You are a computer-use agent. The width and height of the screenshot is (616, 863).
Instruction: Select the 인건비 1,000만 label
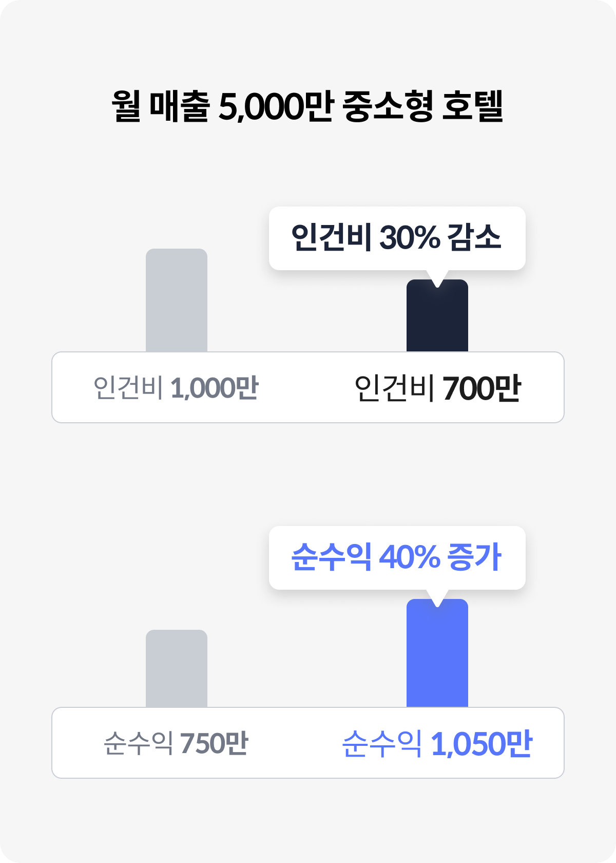click(x=176, y=388)
